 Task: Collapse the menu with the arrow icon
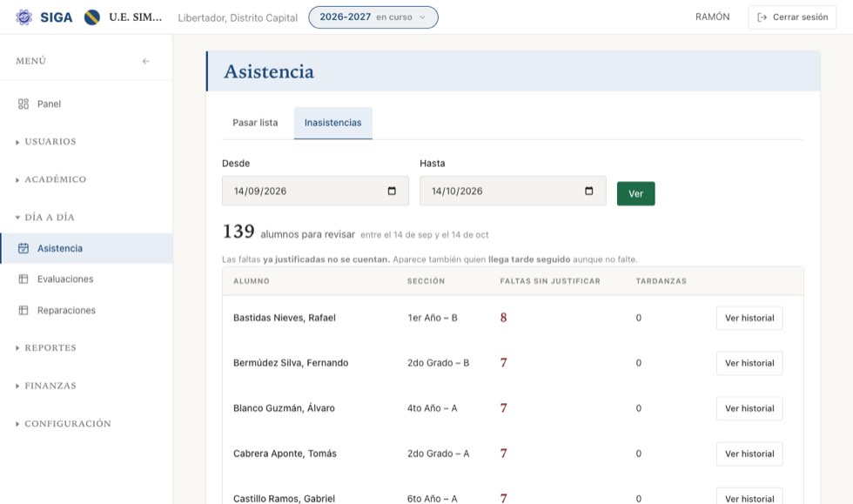pyautogui.click(x=146, y=61)
